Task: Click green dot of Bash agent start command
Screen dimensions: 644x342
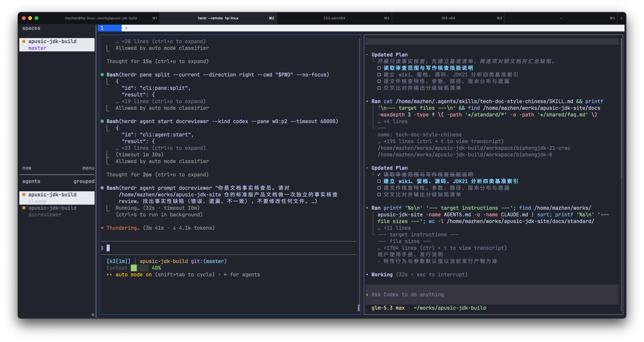Action: pyautogui.click(x=102, y=121)
